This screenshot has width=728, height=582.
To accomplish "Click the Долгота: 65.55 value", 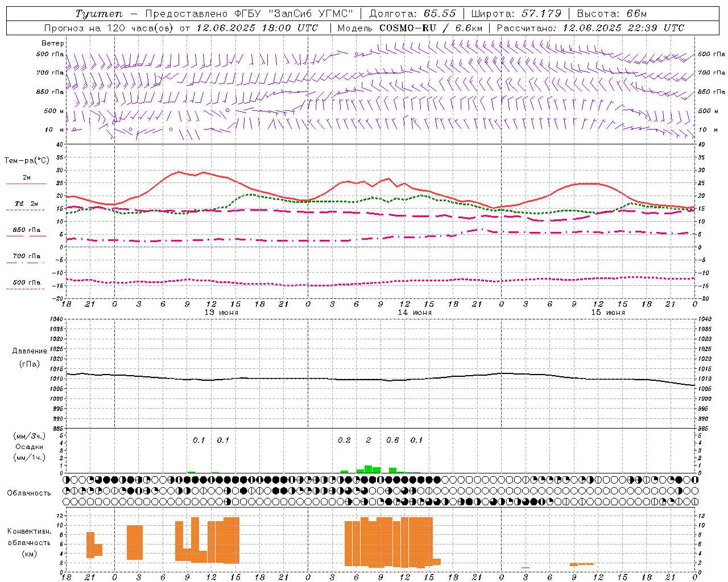I will [x=413, y=14].
